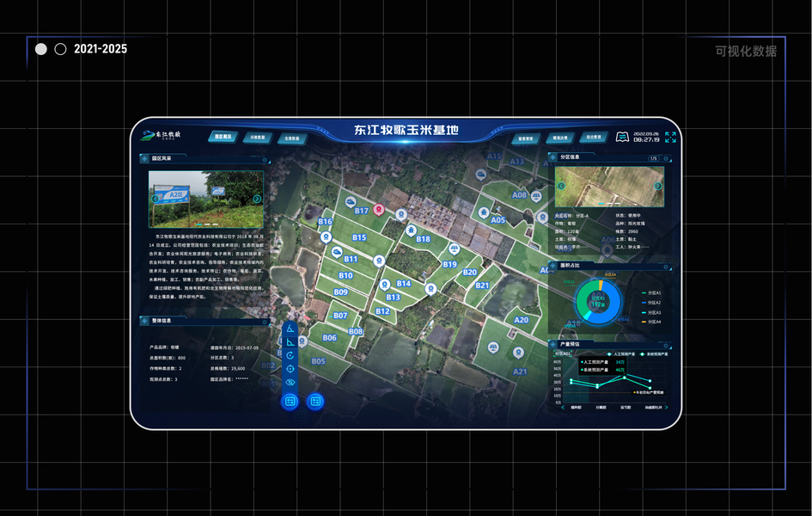Click the B15 plot label on the map
The height and width of the screenshot is (516, 812).
point(359,237)
